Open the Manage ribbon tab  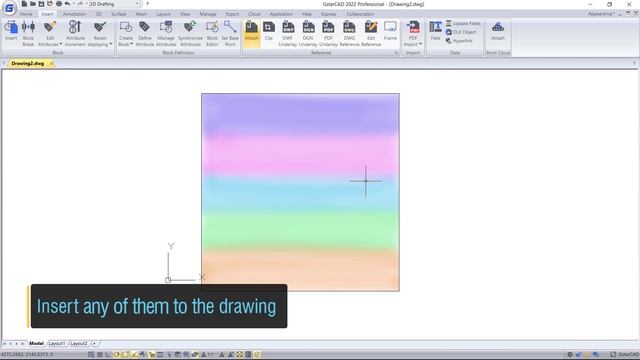tap(208, 14)
